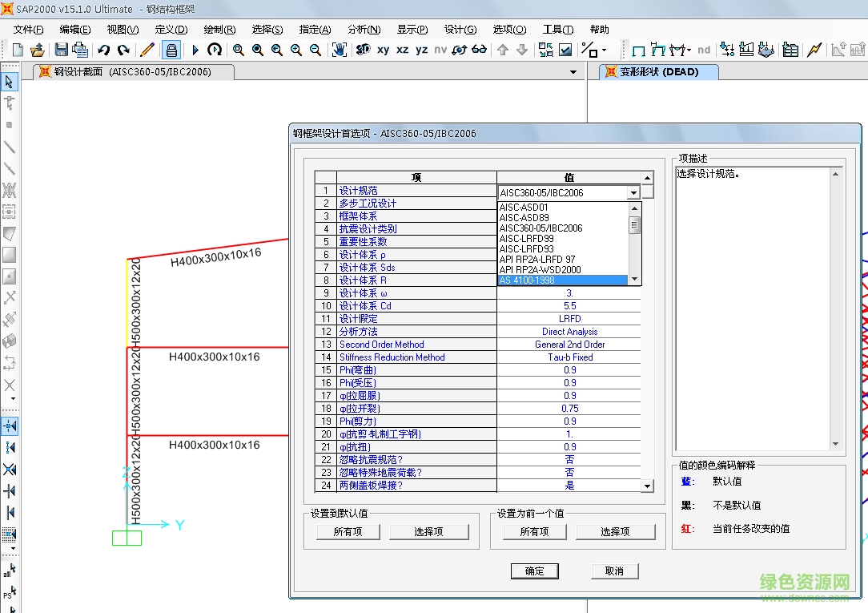Reset 所有项 to default values

[x=348, y=531]
